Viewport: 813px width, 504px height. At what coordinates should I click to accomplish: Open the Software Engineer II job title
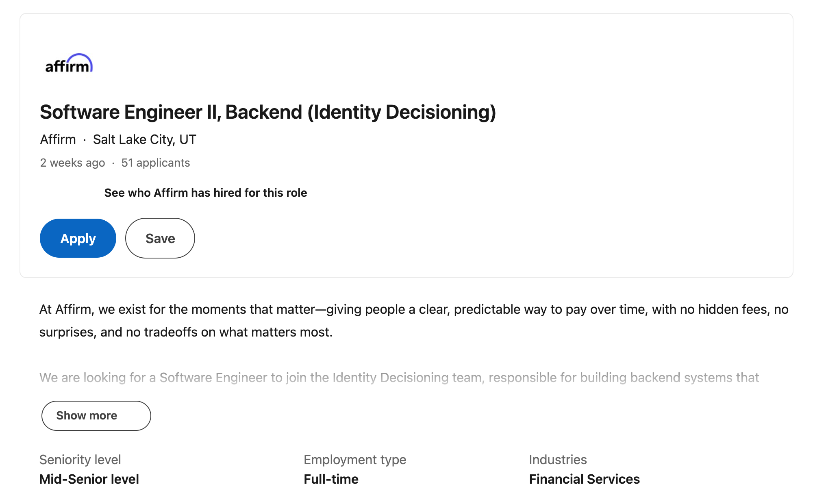(268, 112)
